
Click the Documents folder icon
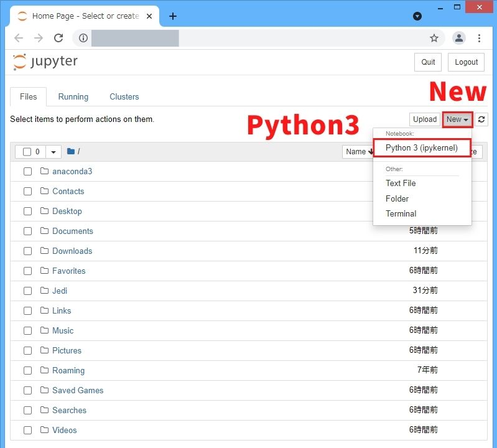click(x=44, y=231)
